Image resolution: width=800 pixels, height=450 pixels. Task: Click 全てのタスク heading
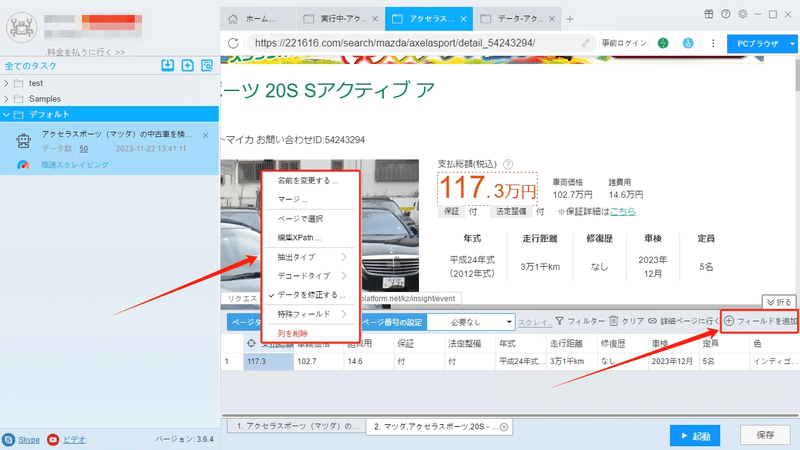click(31, 66)
